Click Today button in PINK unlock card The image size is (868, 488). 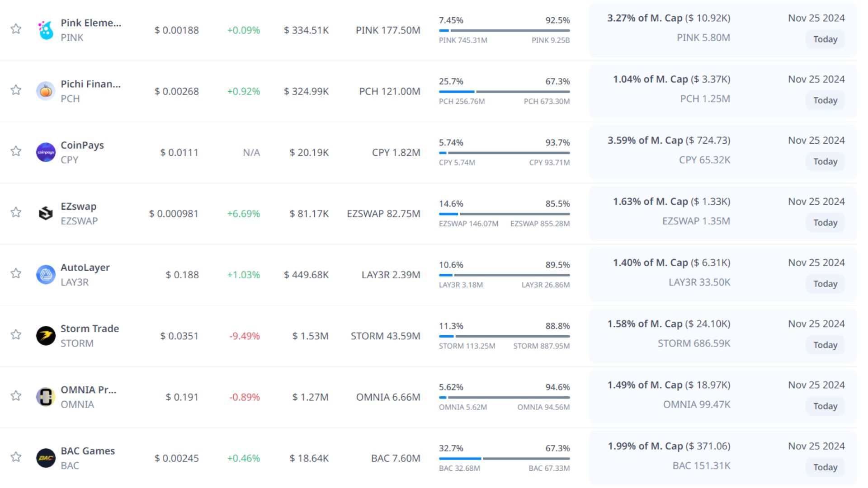coord(825,39)
